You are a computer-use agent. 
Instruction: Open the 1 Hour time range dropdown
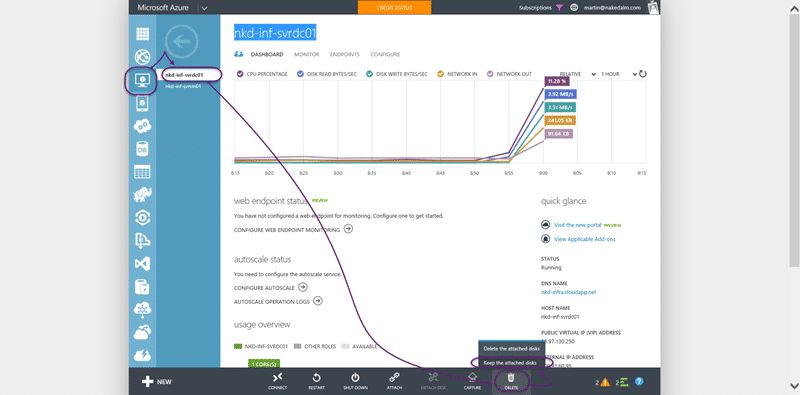tap(619, 74)
